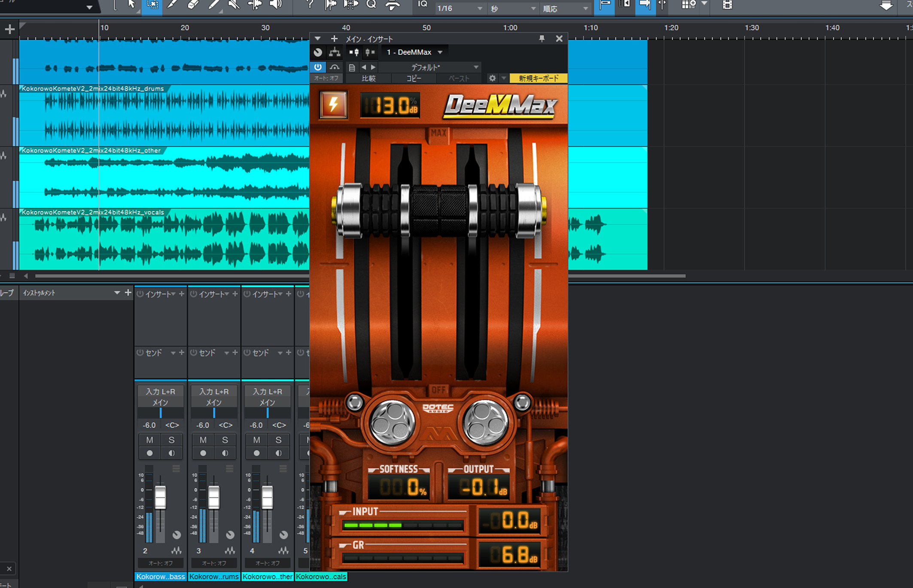Adjust channel 4 other volume fader
This screenshot has height=588, width=913.
[x=267, y=498]
